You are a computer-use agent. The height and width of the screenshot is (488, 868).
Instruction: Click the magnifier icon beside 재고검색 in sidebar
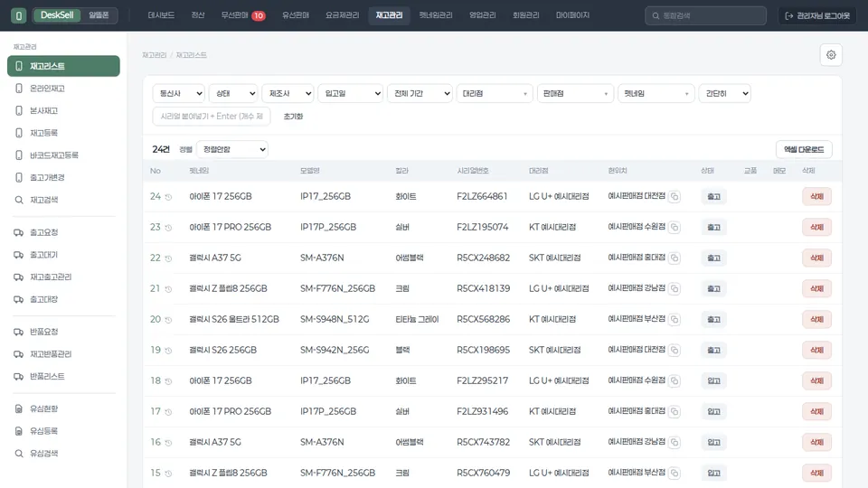19,200
